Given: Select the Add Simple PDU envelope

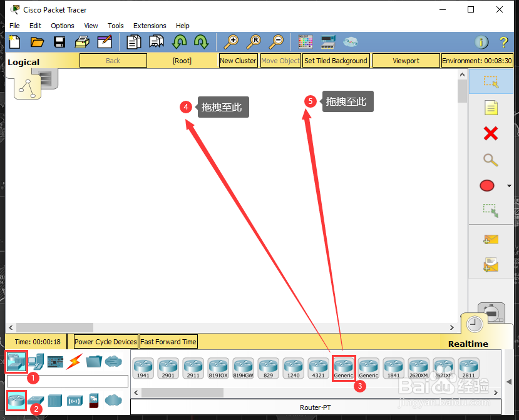Looking at the screenshot, I should coord(491,239).
